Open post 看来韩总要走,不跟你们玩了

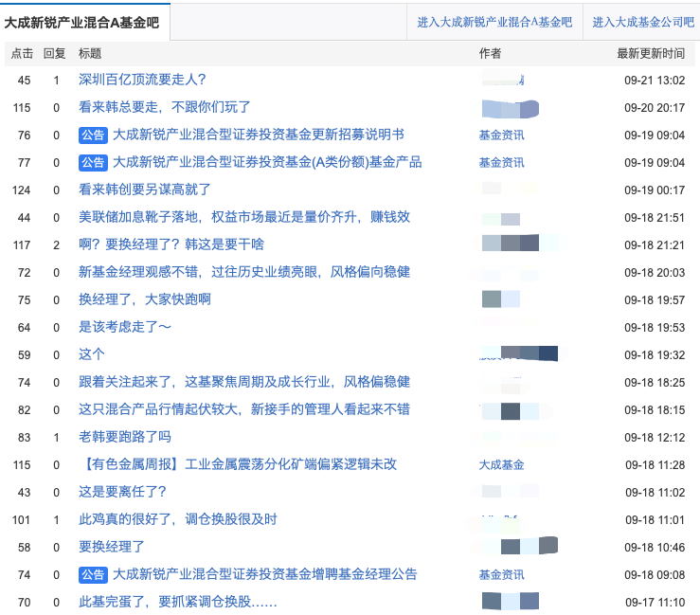tap(164, 107)
